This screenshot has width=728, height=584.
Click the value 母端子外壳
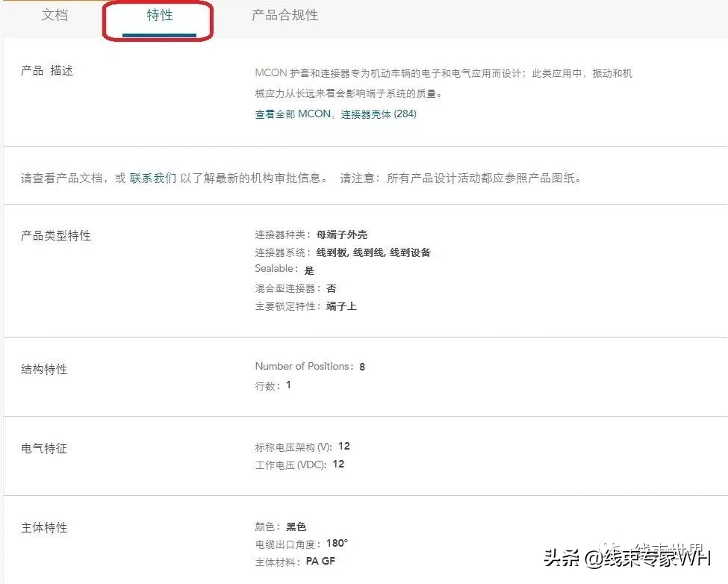coord(342,235)
